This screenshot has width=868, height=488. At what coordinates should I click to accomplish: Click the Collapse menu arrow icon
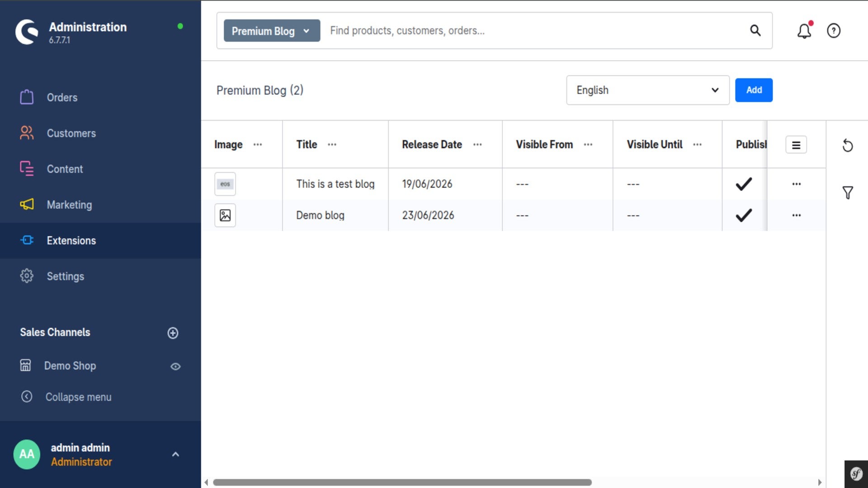click(x=27, y=396)
